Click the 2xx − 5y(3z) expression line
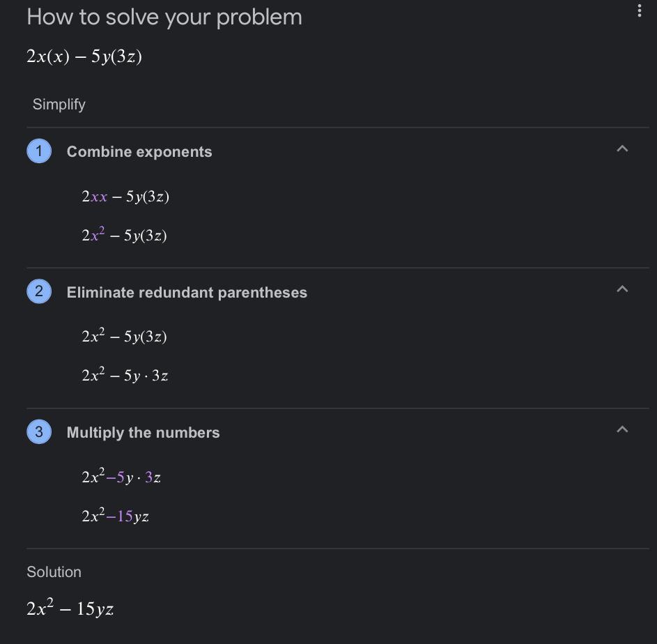 [125, 197]
